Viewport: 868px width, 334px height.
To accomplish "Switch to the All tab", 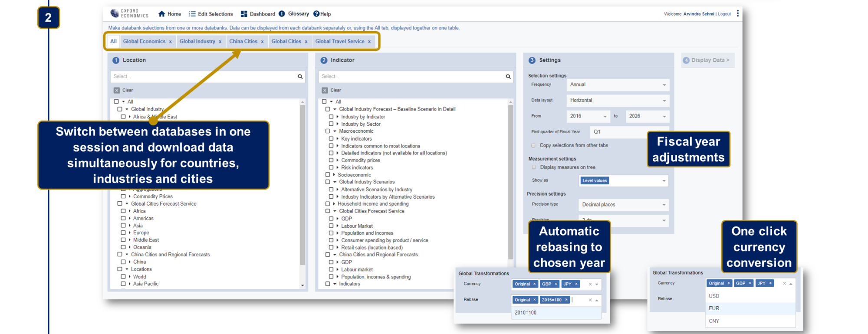I will coord(113,41).
